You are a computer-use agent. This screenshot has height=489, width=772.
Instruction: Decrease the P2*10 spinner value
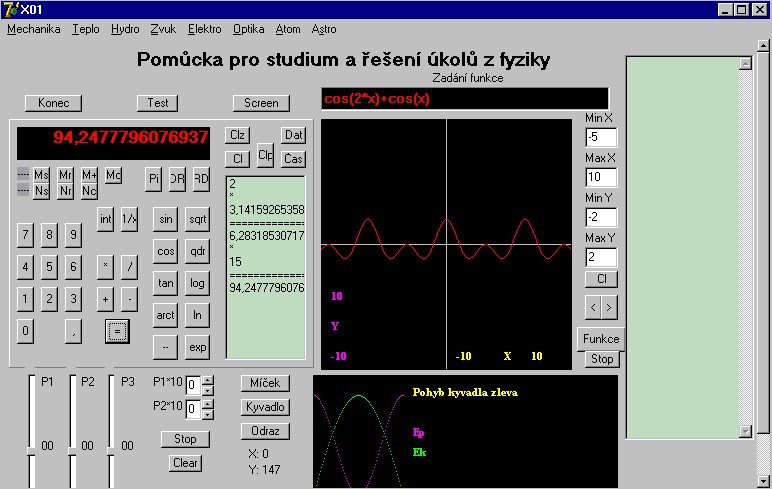click(x=208, y=415)
